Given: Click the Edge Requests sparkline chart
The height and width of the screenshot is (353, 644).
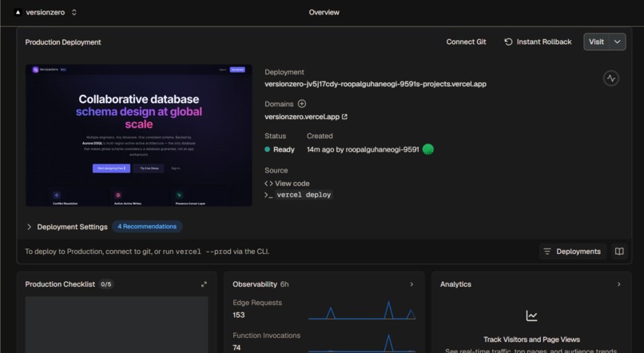Looking at the screenshot, I should pyautogui.click(x=362, y=310).
